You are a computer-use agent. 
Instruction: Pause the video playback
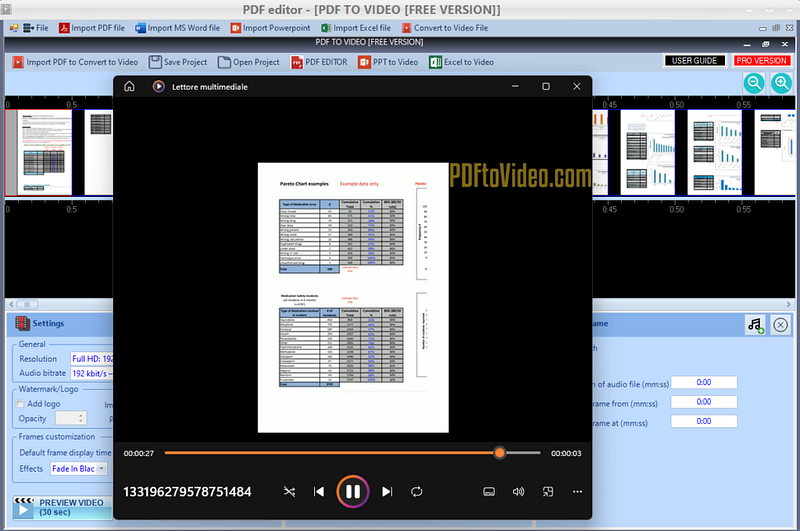[x=353, y=492]
